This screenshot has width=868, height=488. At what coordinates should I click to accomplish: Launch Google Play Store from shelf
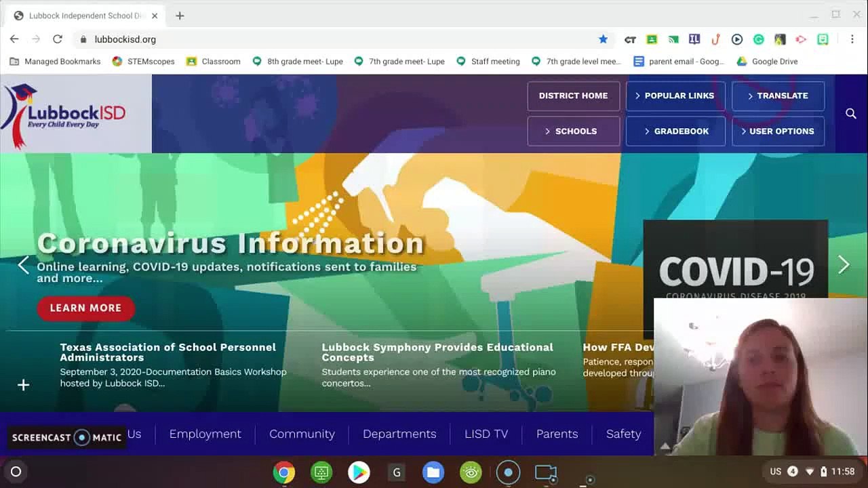coord(359,472)
